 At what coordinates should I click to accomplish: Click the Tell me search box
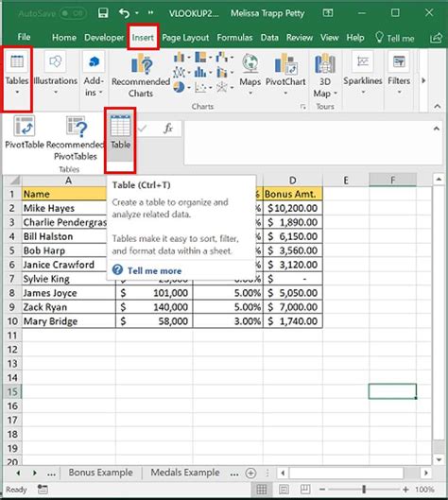395,38
